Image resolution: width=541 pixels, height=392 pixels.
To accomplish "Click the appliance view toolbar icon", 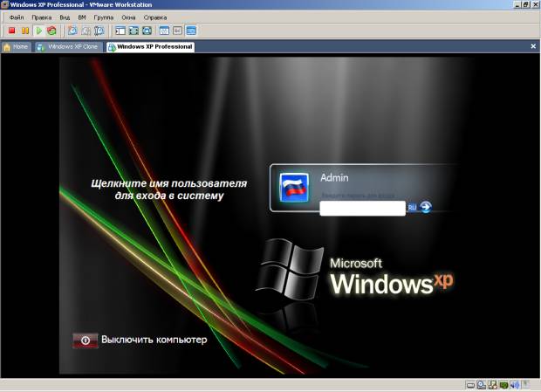I will coord(177,31).
